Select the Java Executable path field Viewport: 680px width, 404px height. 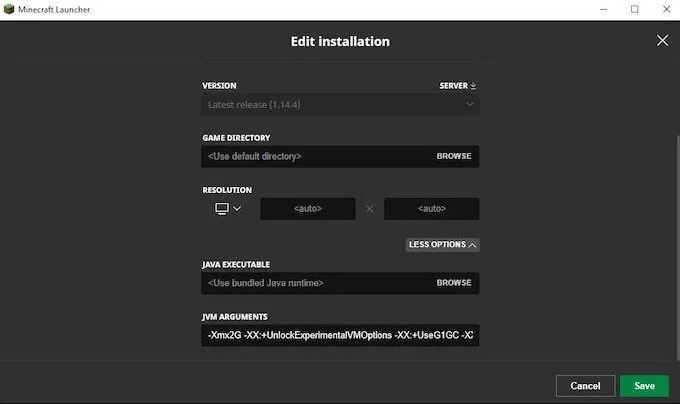pyautogui.click(x=315, y=283)
